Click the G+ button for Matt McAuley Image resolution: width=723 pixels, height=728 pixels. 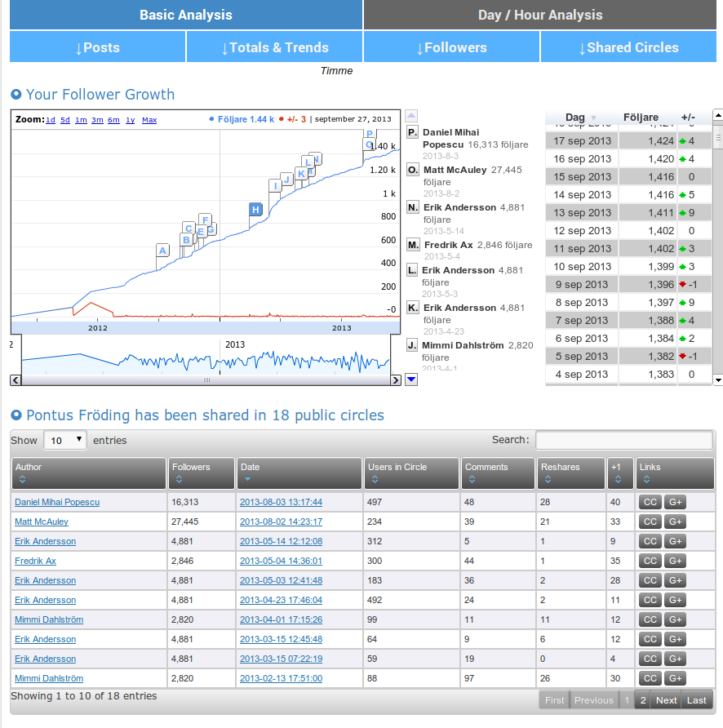click(x=675, y=522)
